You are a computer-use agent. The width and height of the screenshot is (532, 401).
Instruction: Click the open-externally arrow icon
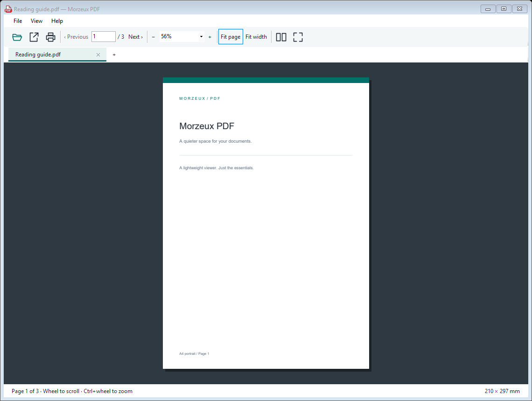tap(34, 37)
